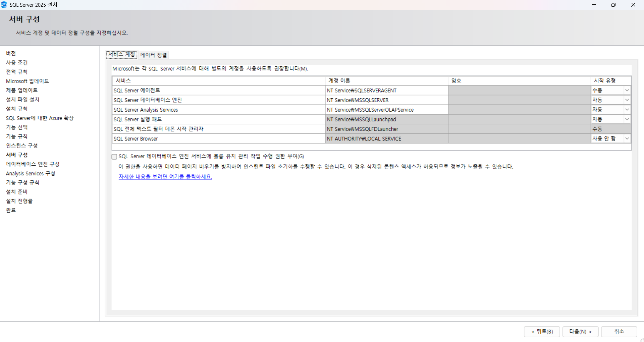This screenshot has height=342, width=644.
Task: Click the 버전 step in the sidebar
Action: tap(11, 53)
